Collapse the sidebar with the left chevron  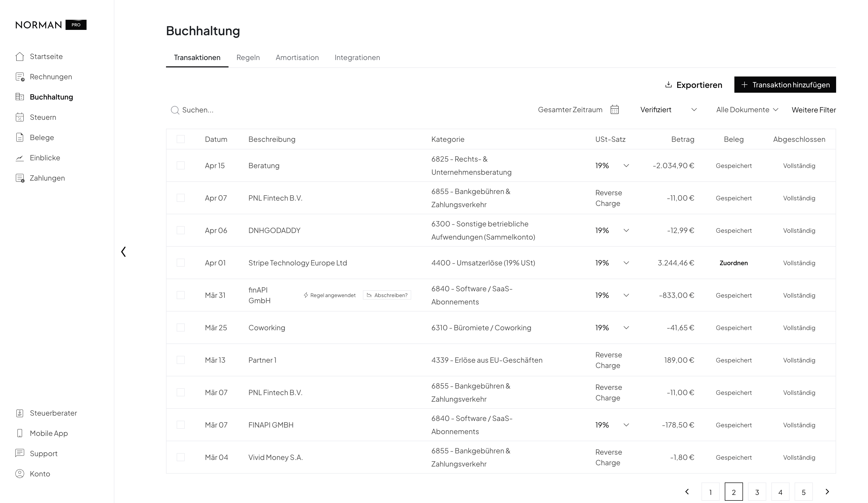[x=124, y=252]
